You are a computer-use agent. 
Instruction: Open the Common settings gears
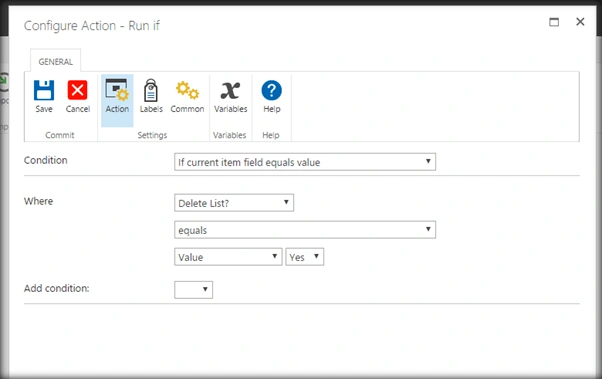(x=187, y=96)
